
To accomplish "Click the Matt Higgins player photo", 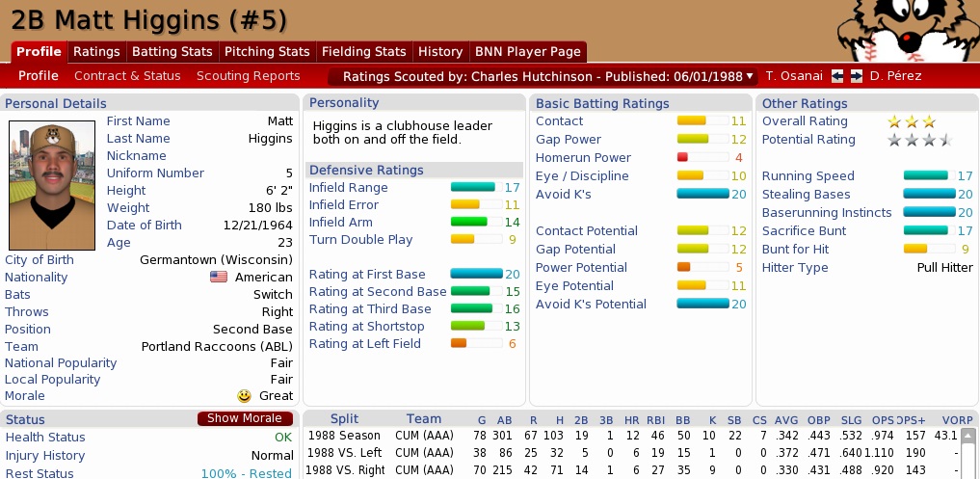I will (x=52, y=185).
